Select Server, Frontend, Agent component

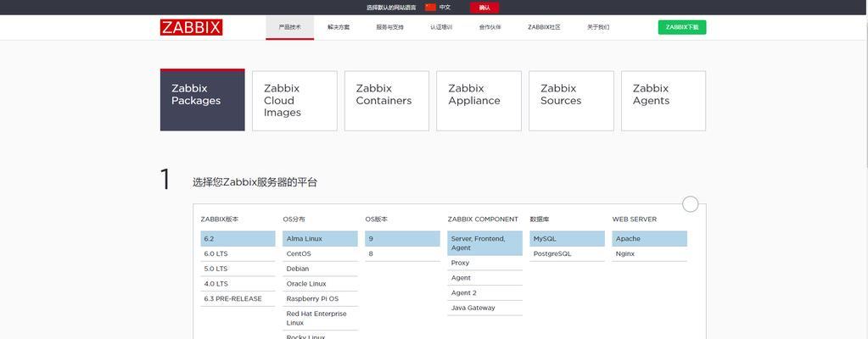point(485,243)
